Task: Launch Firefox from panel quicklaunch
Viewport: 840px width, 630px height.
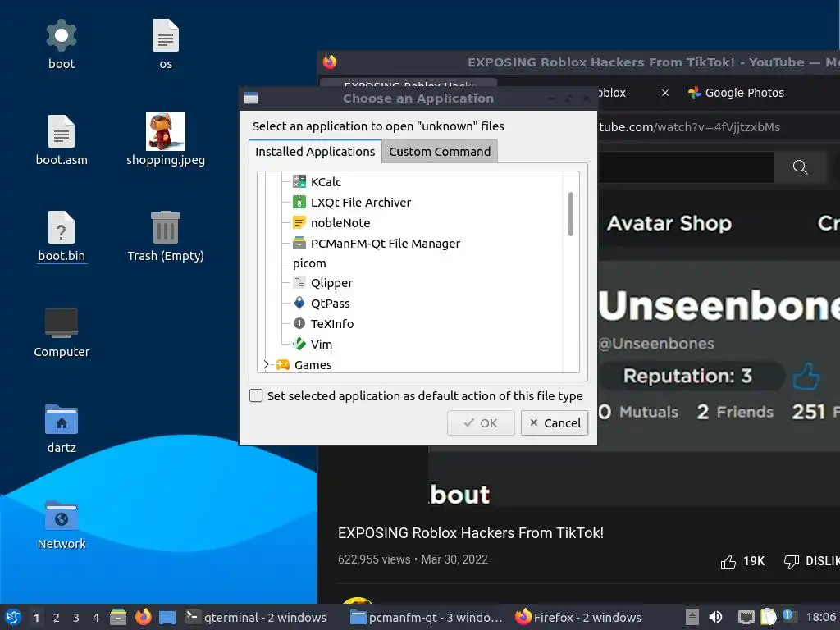Action: coord(143,617)
